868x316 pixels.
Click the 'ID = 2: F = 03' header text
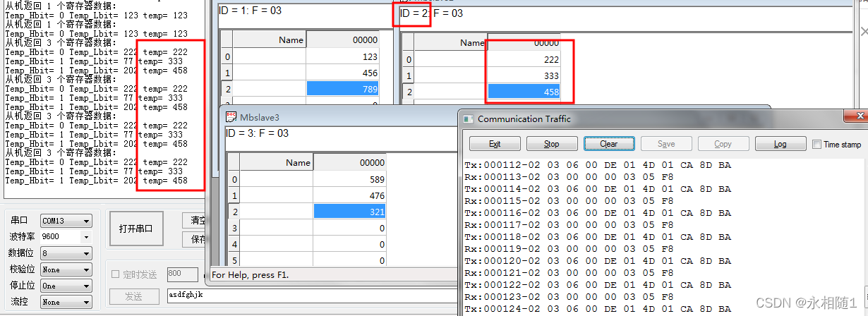tap(432, 13)
